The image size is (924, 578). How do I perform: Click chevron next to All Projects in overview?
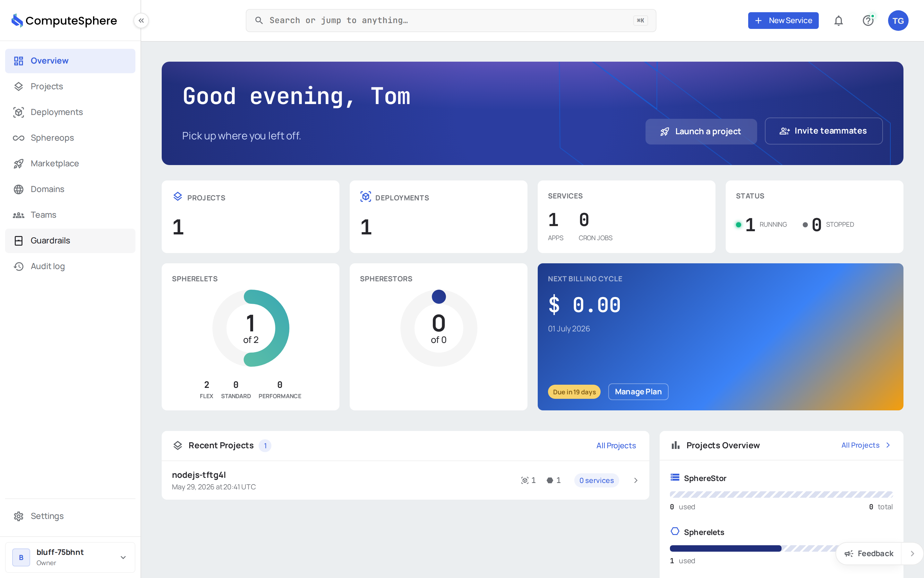[888, 445]
